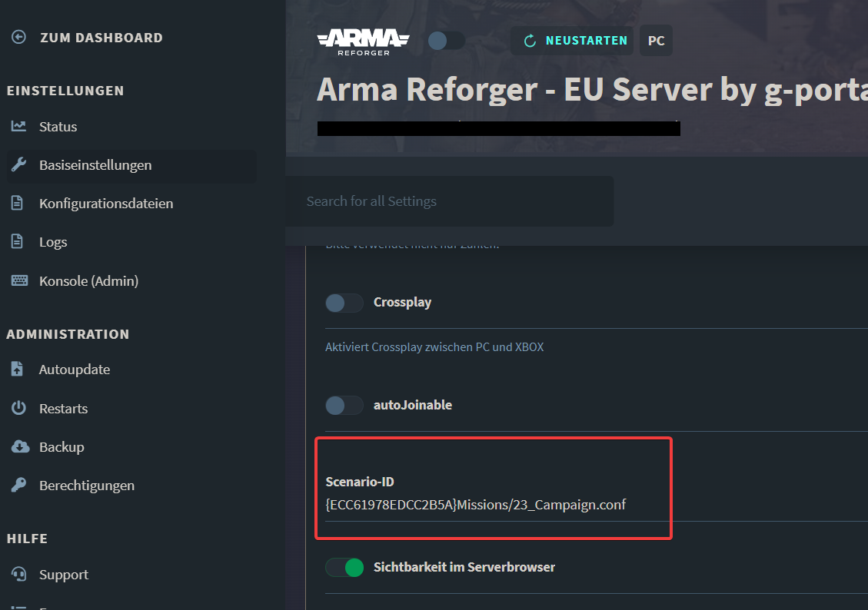The width and height of the screenshot is (868, 610).
Task: Click the Restarts power icon
Action: click(x=18, y=408)
